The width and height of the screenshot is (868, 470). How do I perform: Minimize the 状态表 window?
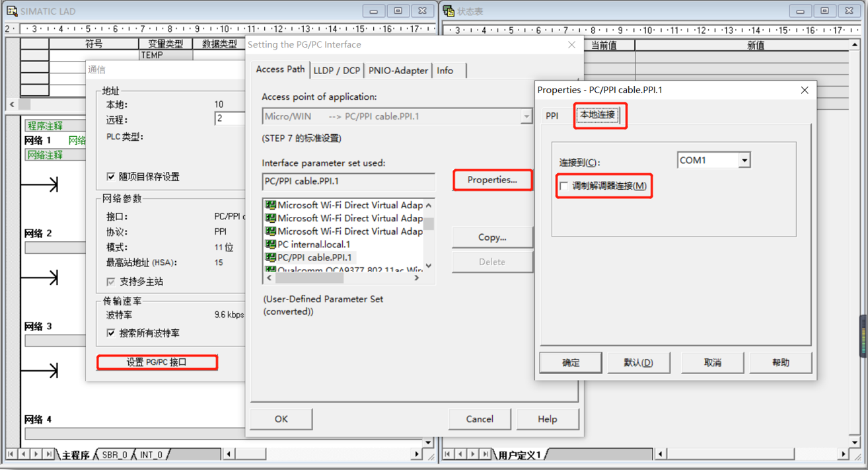pyautogui.click(x=800, y=11)
